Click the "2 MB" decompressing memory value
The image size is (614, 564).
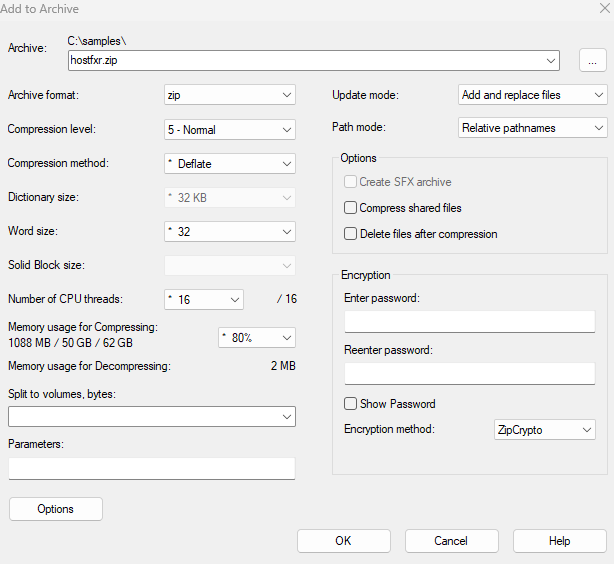coord(283,366)
